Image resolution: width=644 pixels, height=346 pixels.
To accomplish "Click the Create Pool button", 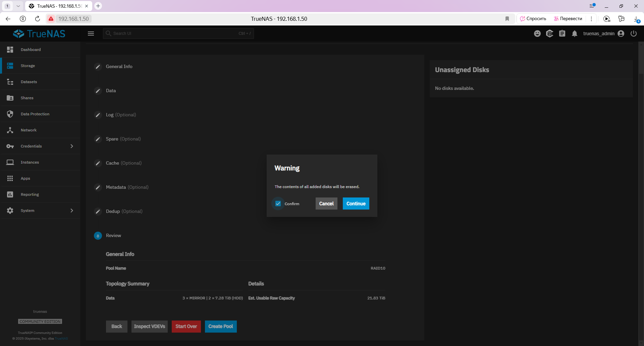I will [x=221, y=327].
